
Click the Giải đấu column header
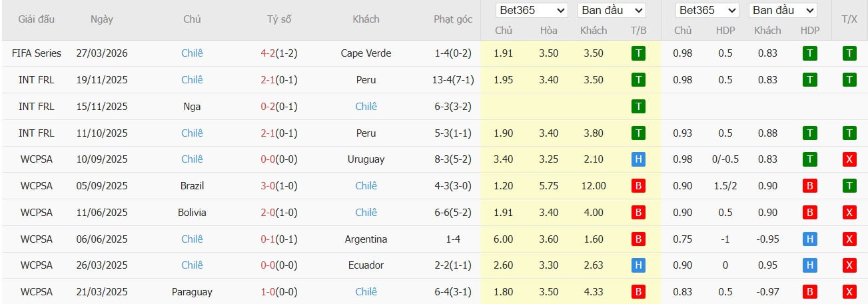click(37, 19)
